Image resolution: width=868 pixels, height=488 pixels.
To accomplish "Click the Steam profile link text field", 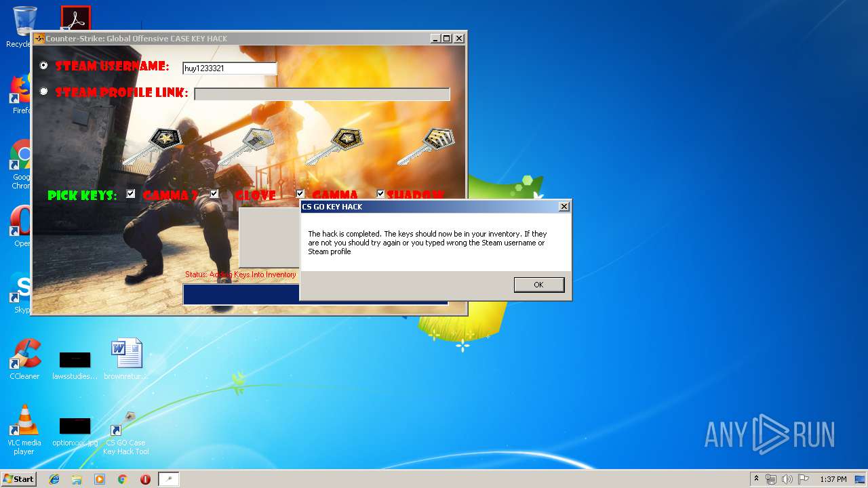I will [x=322, y=94].
